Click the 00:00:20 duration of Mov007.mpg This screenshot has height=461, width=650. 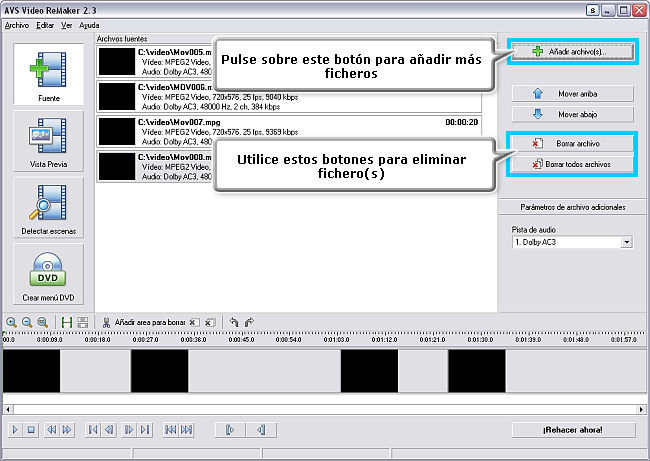461,122
